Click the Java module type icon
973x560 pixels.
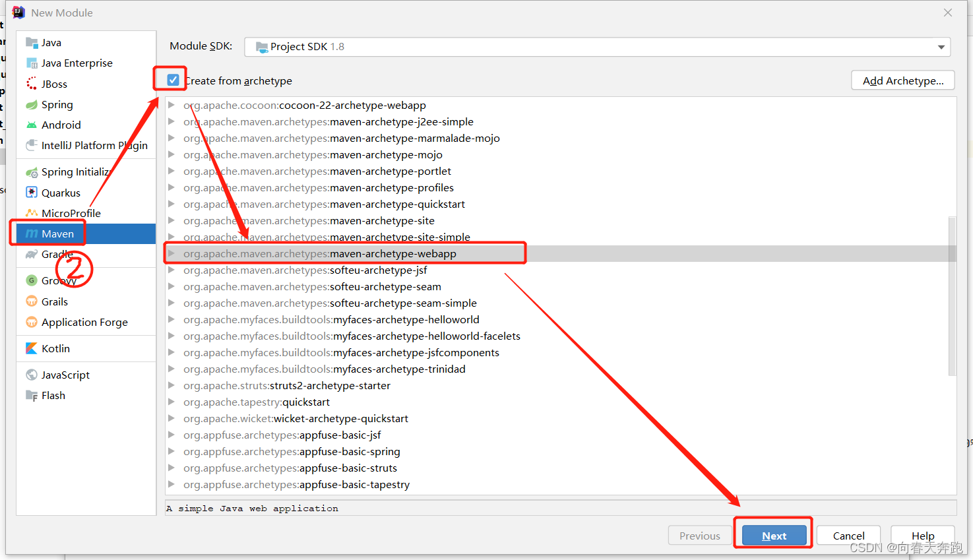click(32, 43)
